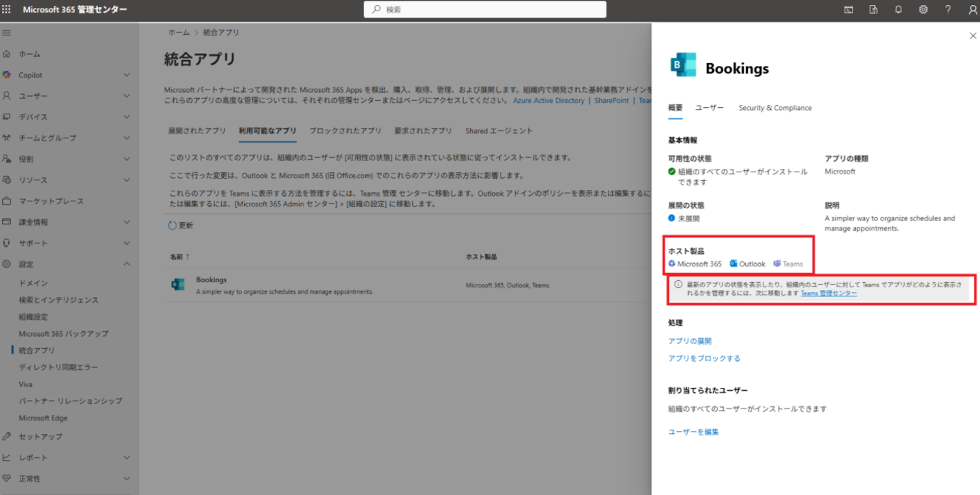Select the 概要 tab in Bookings panel
The width and height of the screenshot is (980, 495).
point(675,108)
